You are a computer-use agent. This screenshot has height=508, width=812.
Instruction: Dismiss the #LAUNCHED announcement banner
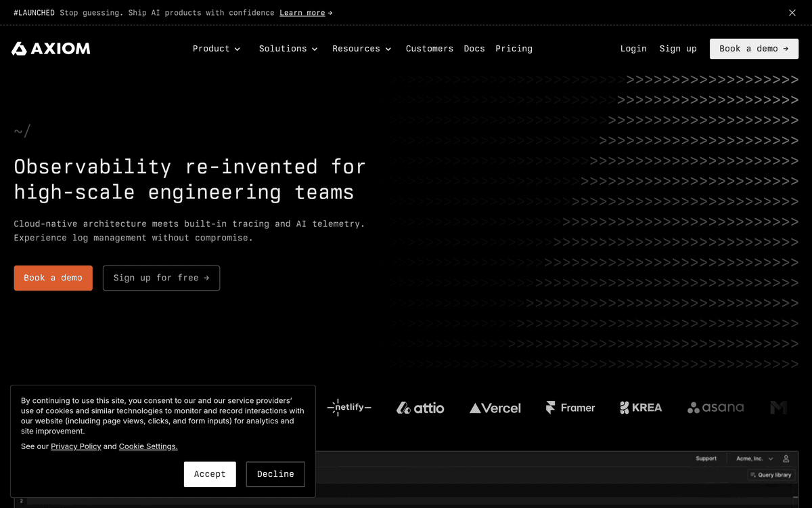pos(792,12)
